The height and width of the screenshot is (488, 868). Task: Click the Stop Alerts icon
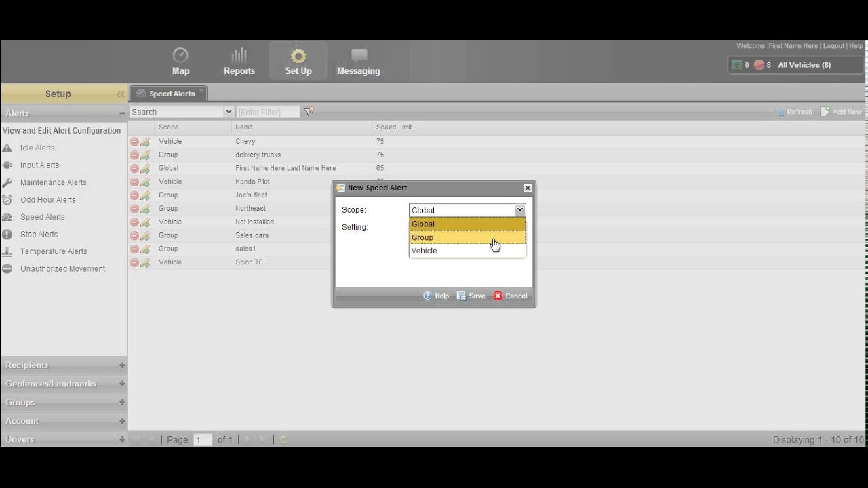(7, 235)
